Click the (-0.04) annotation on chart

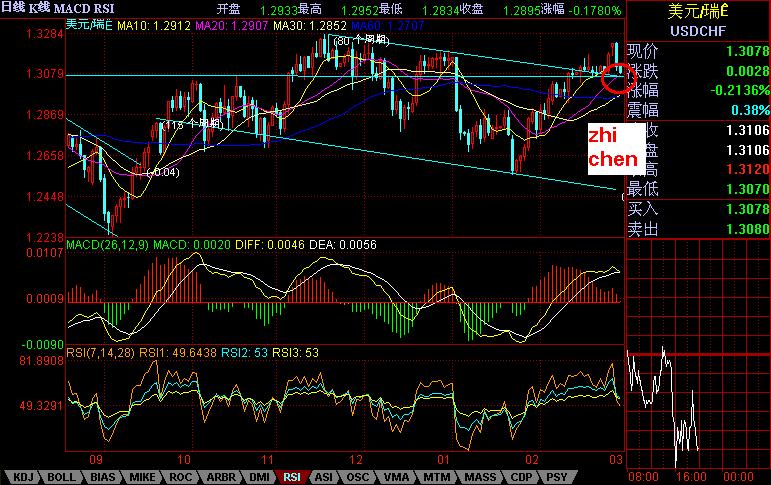coord(163,172)
